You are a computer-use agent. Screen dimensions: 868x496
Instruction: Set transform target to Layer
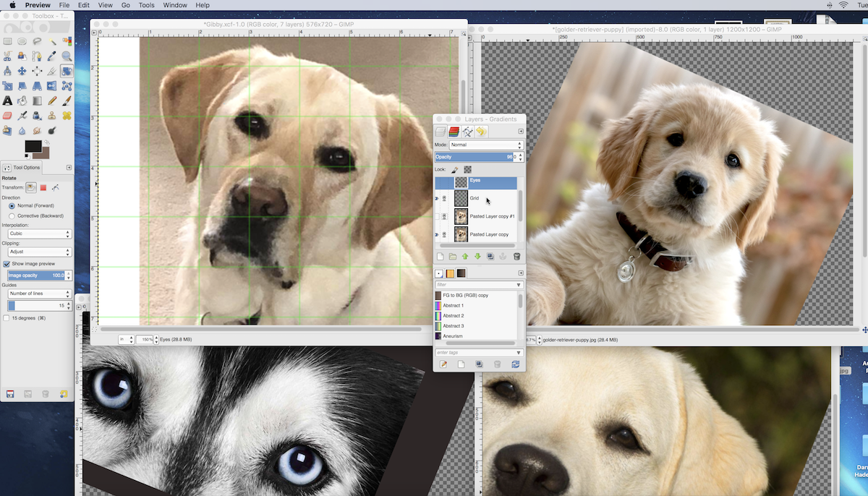[31, 187]
